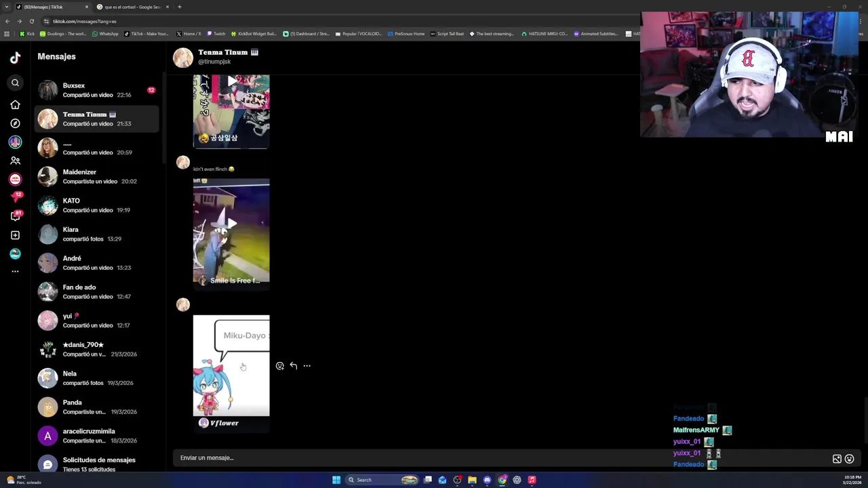The width and height of the screenshot is (868, 488).
Task: Open the Kick bookmark
Action: click(27, 33)
